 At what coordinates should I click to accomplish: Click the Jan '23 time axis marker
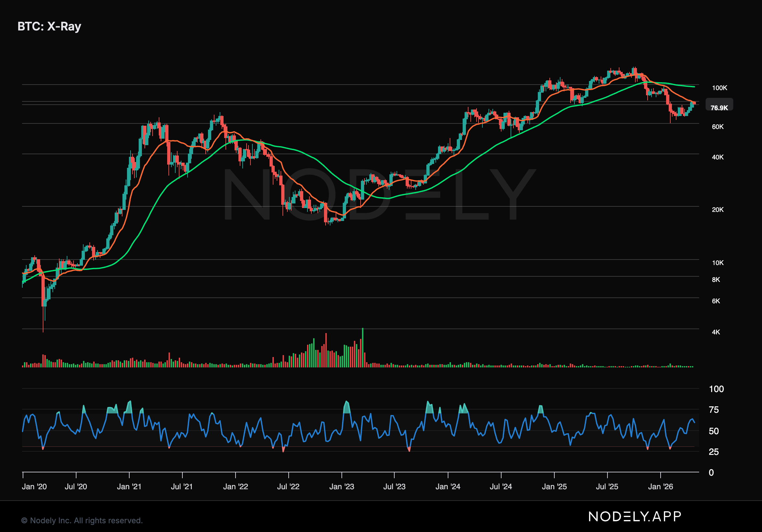point(341,487)
